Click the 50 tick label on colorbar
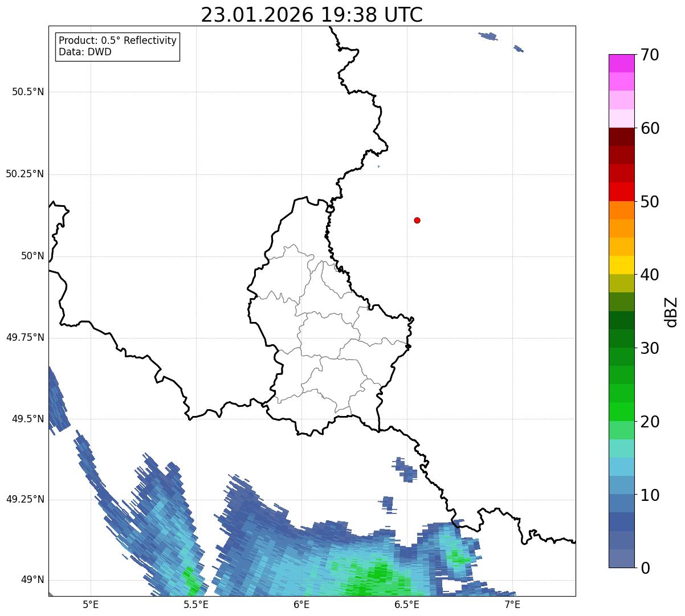The width and height of the screenshot is (685, 616). click(x=650, y=202)
